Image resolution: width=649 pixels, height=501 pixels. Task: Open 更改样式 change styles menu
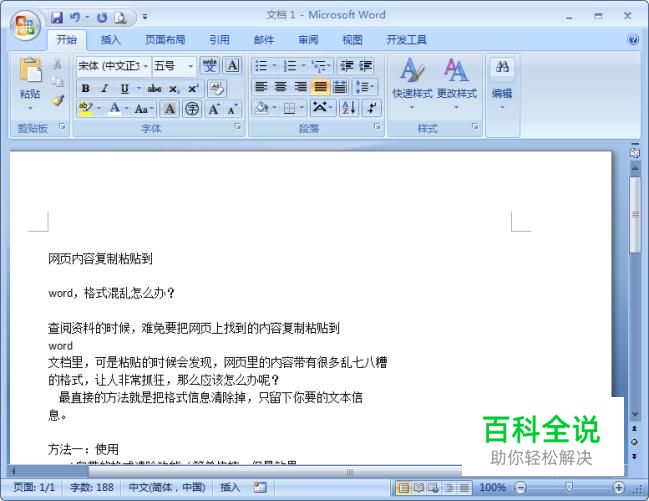[x=457, y=84]
